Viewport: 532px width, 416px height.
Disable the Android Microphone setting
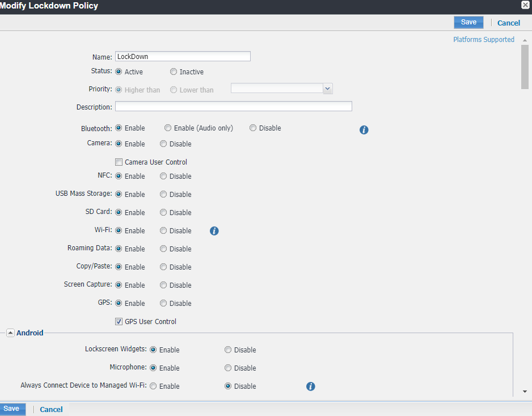tap(228, 368)
